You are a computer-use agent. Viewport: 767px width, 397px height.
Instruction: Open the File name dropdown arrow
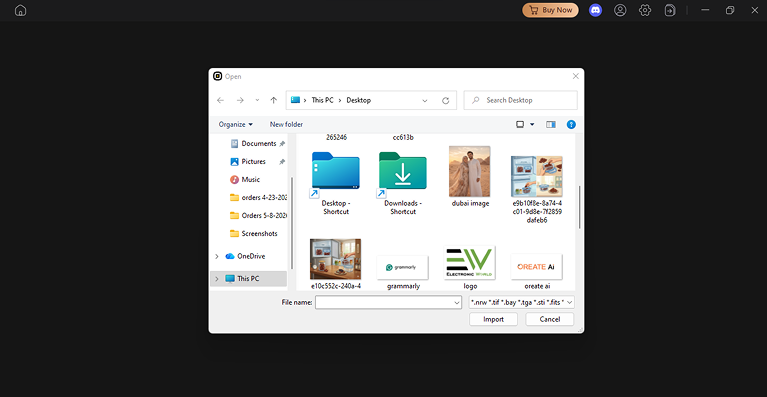pyautogui.click(x=457, y=303)
